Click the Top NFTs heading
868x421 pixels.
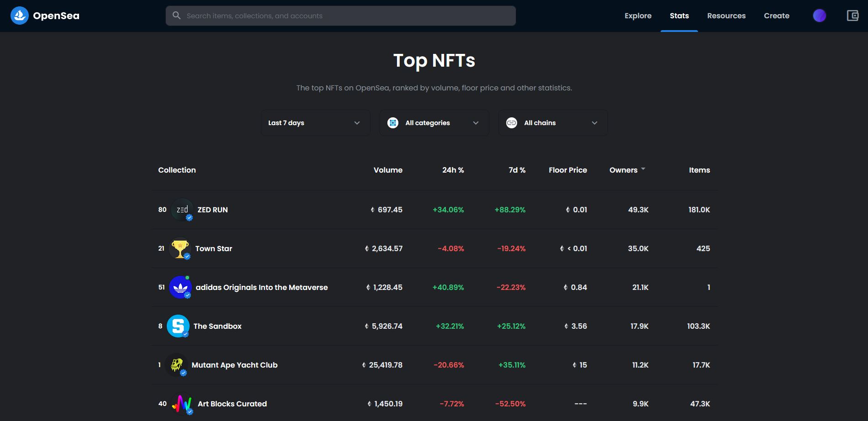pos(434,60)
